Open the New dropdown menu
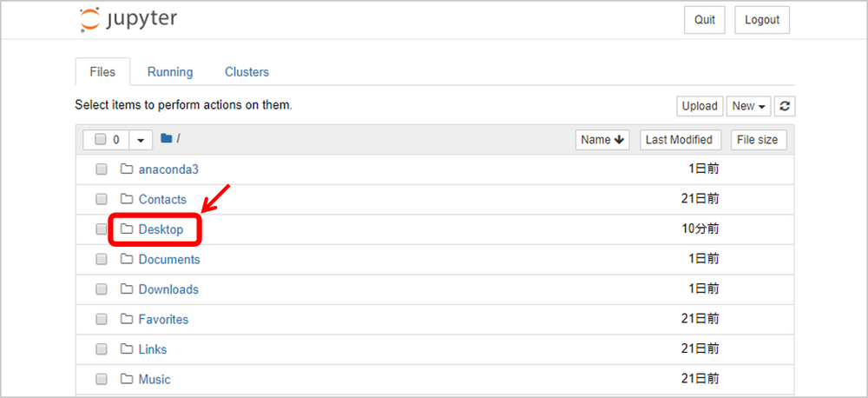The width and height of the screenshot is (868, 398). point(748,106)
